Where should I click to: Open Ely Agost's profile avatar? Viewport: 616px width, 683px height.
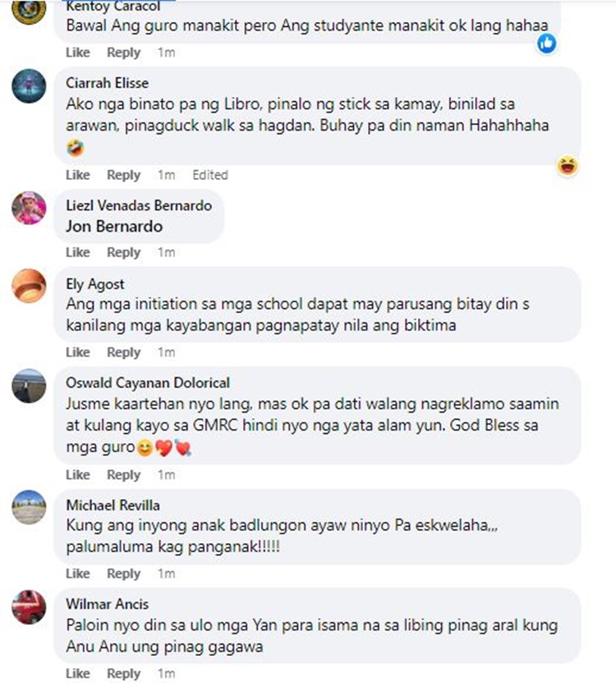click(x=29, y=286)
